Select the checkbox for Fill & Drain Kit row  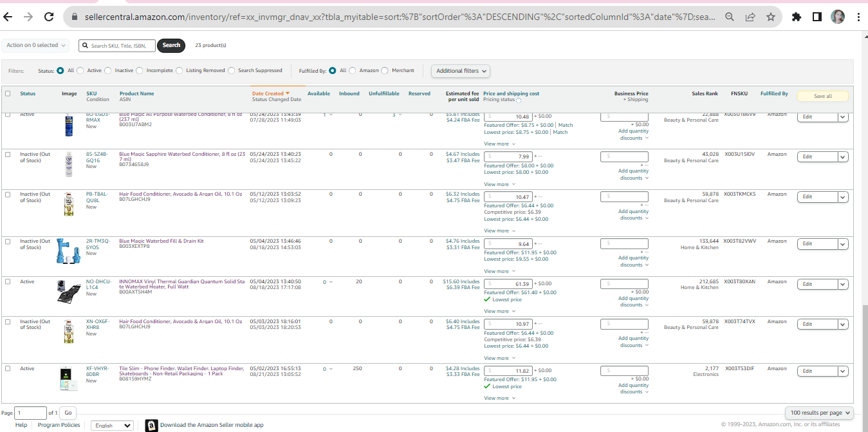click(x=8, y=241)
